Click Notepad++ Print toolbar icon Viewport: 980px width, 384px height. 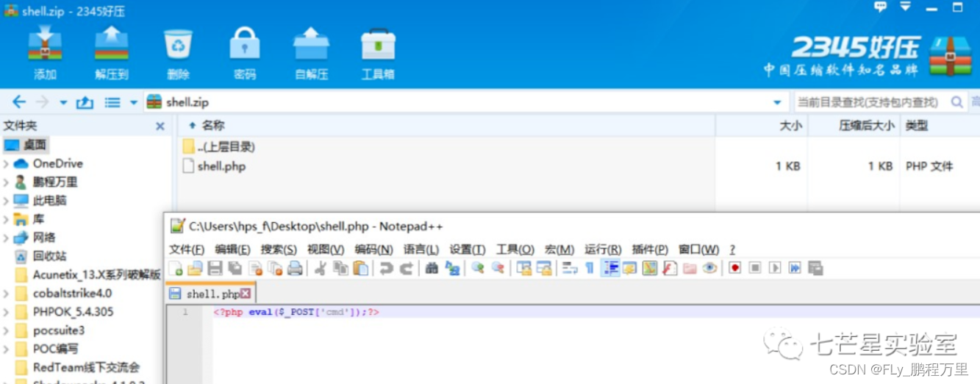pyautogui.click(x=295, y=268)
